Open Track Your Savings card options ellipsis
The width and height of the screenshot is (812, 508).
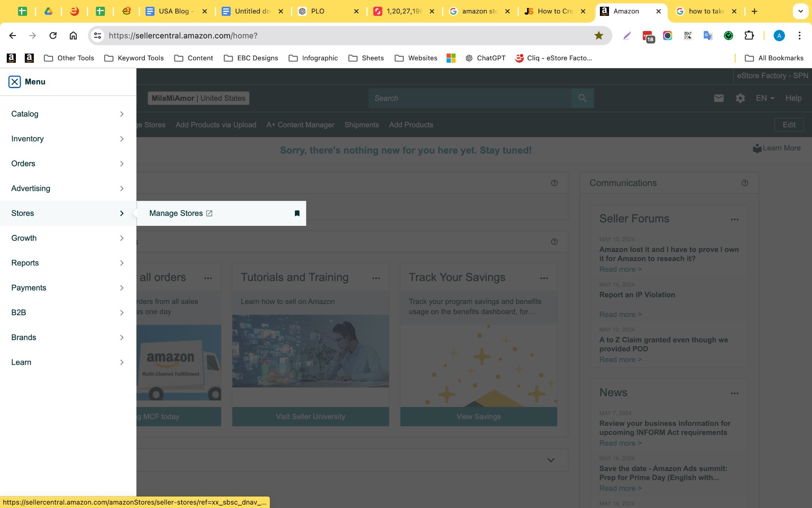pos(544,278)
